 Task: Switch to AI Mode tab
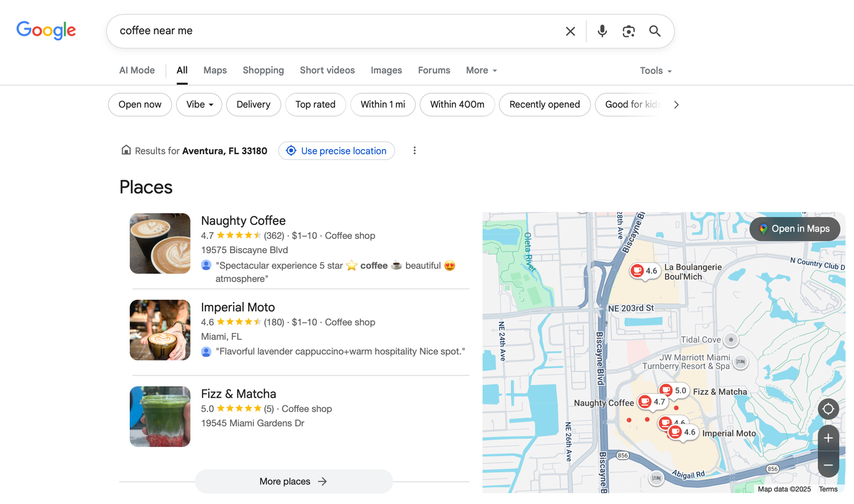tap(137, 71)
